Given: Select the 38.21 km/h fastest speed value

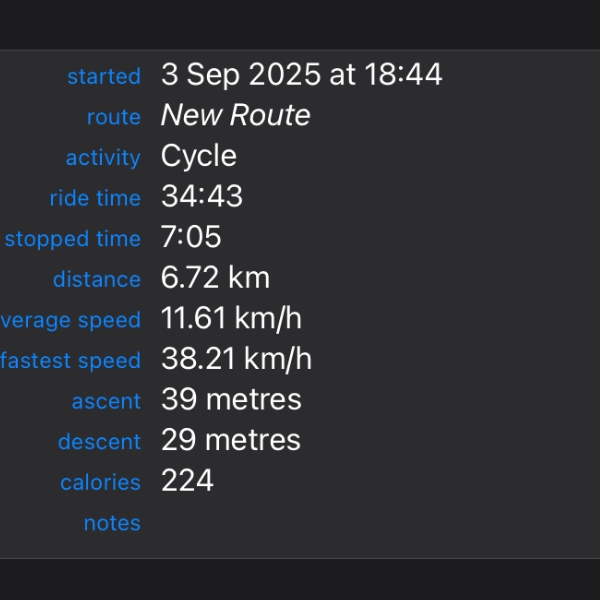Looking at the screenshot, I should coord(236,359).
